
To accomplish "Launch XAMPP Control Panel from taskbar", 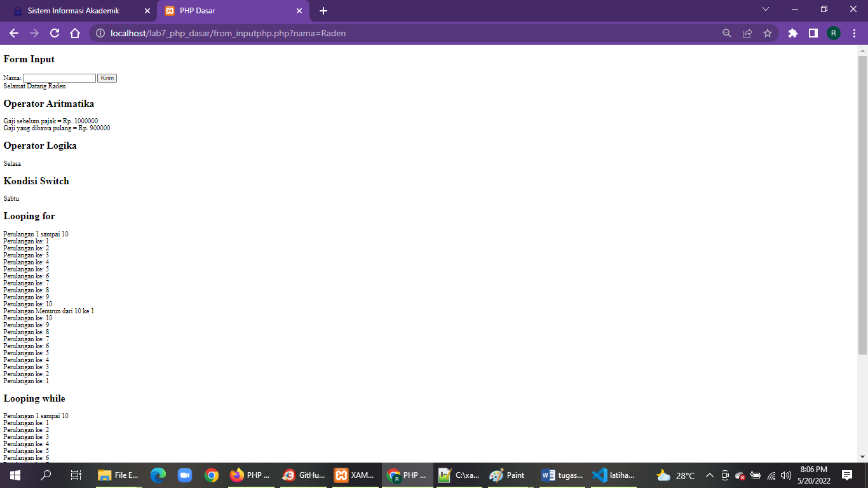I will [355, 475].
